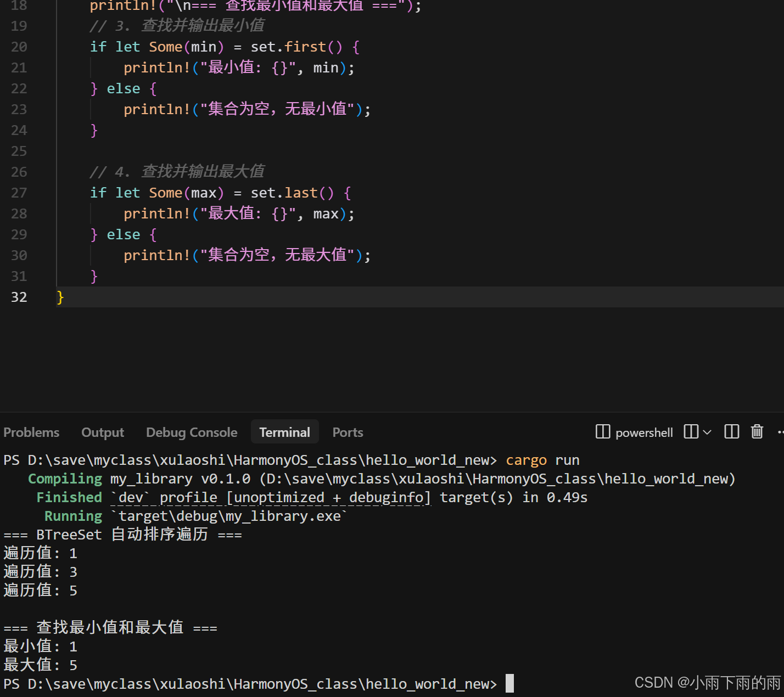784x697 pixels.
Task: Click the 'else' keyword on line 22
Action: pos(124,88)
